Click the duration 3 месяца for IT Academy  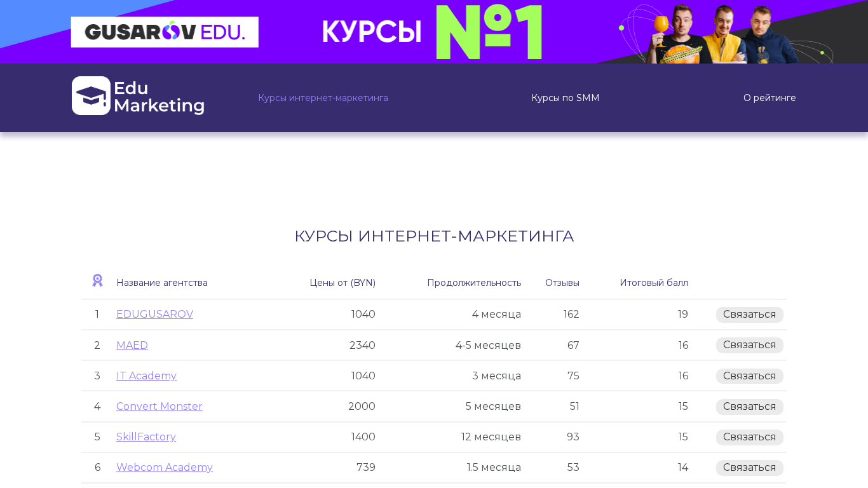496,376
